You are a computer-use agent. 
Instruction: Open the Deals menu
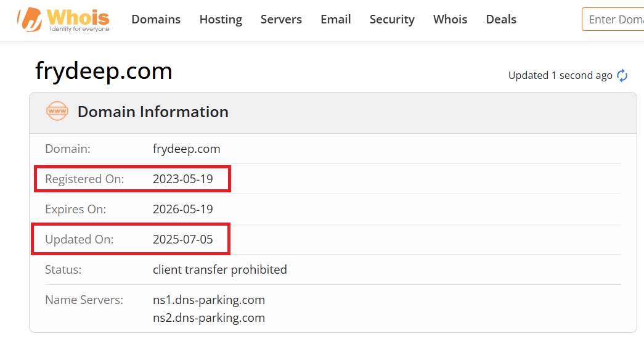[x=501, y=19]
